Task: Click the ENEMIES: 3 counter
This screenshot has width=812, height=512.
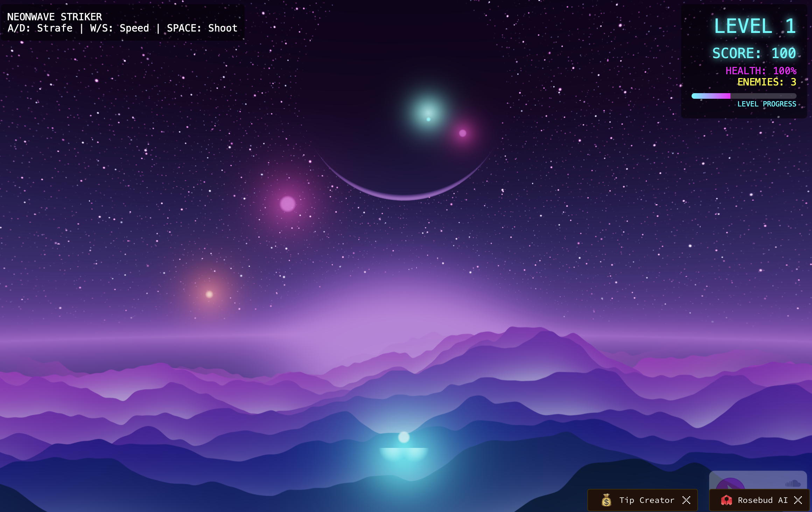Action: pyautogui.click(x=766, y=82)
